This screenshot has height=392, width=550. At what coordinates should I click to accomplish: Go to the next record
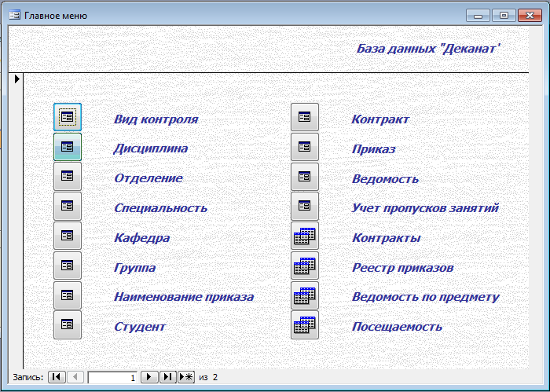pyautogui.click(x=149, y=378)
